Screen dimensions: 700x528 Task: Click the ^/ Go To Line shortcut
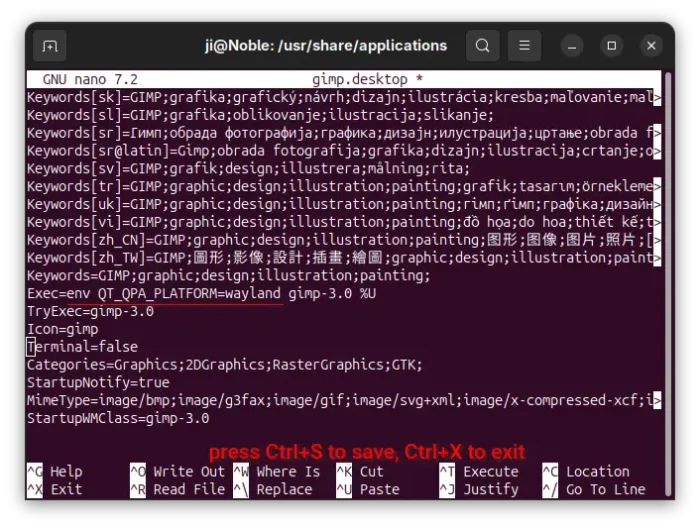(x=594, y=489)
